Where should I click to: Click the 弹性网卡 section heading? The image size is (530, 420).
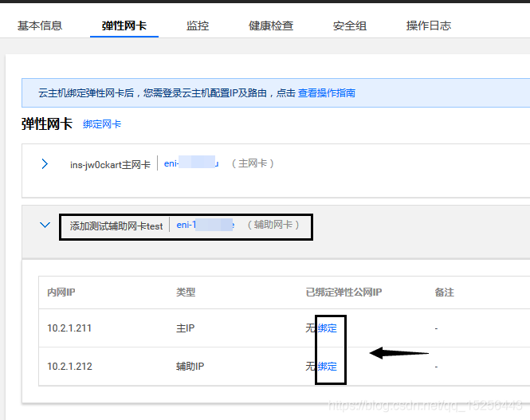47,124
